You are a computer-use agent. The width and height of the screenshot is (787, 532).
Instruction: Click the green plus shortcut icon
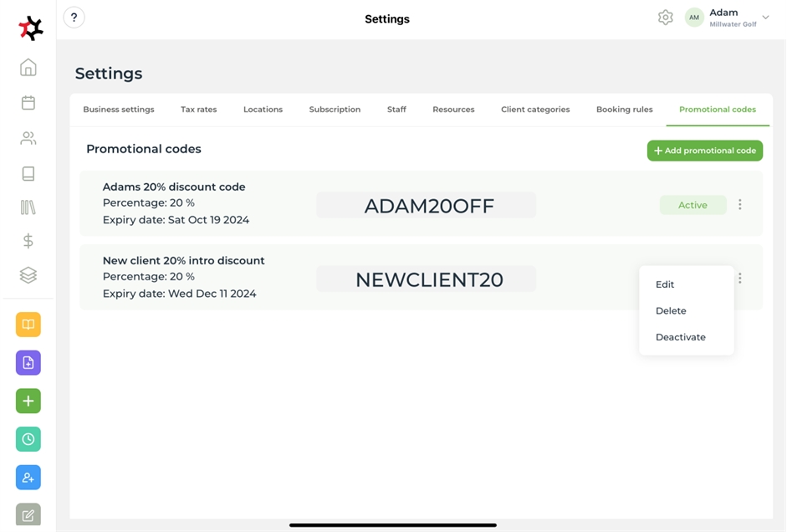(x=28, y=401)
